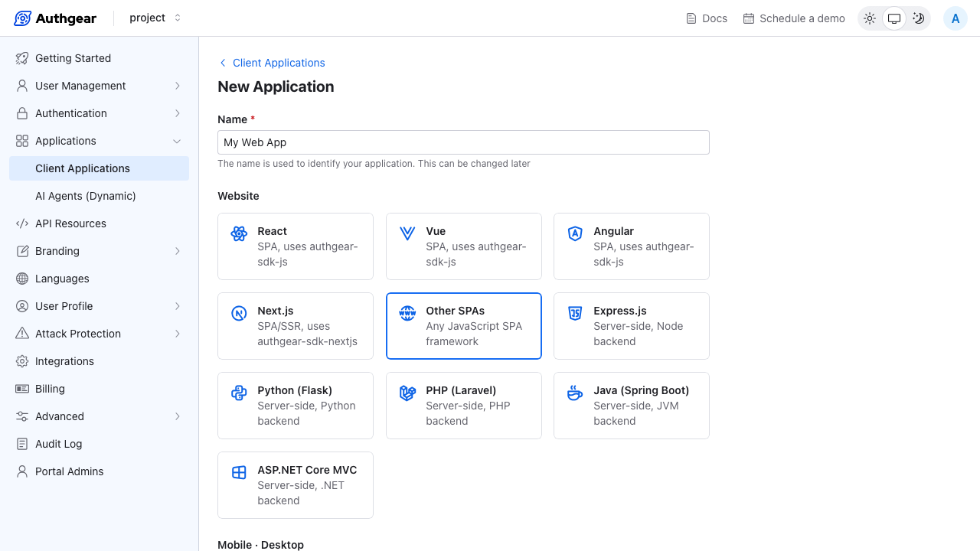
Task: Expand the Branding chevron
Action: tap(177, 251)
